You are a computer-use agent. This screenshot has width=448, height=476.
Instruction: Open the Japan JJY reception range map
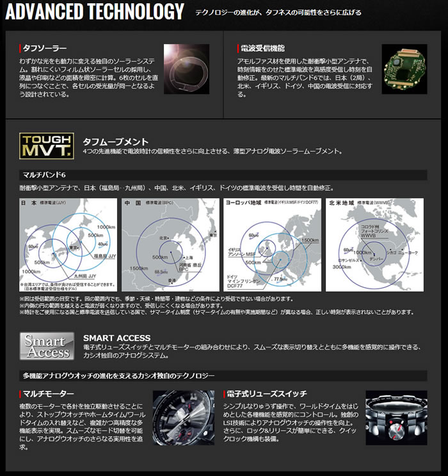point(68,245)
